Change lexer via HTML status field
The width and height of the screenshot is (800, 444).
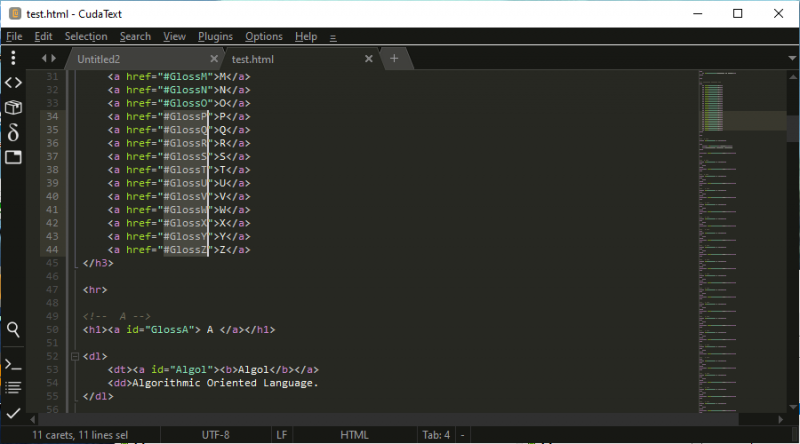pyautogui.click(x=355, y=435)
